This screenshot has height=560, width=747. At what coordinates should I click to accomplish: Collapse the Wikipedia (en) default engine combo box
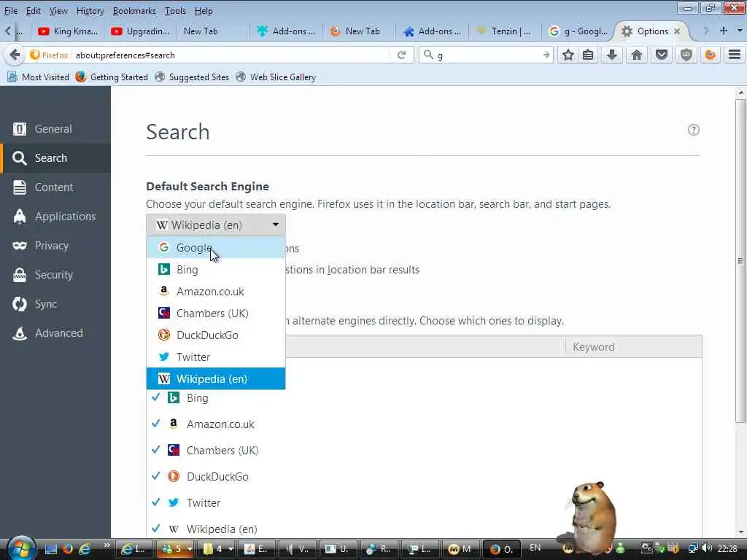[x=216, y=225]
